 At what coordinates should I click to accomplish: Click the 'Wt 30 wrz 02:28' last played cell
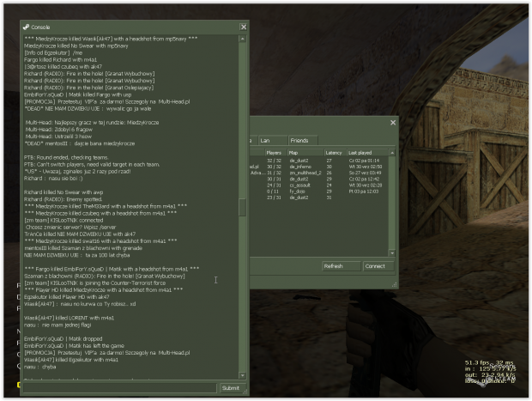point(366,185)
